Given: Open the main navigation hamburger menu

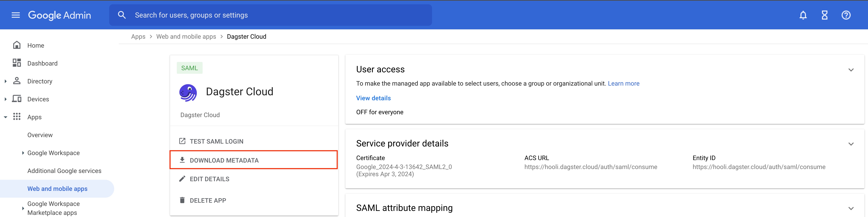Looking at the screenshot, I should [x=16, y=15].
